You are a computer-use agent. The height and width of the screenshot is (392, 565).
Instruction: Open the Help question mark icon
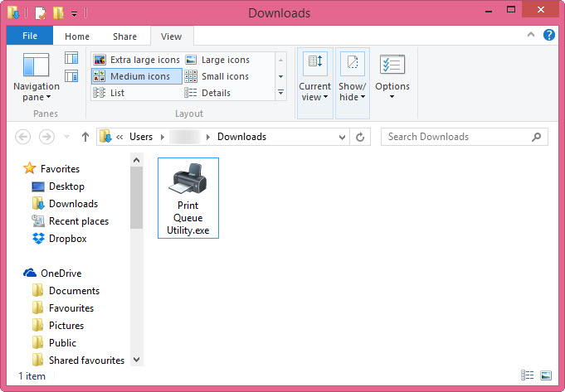point(548,36)
